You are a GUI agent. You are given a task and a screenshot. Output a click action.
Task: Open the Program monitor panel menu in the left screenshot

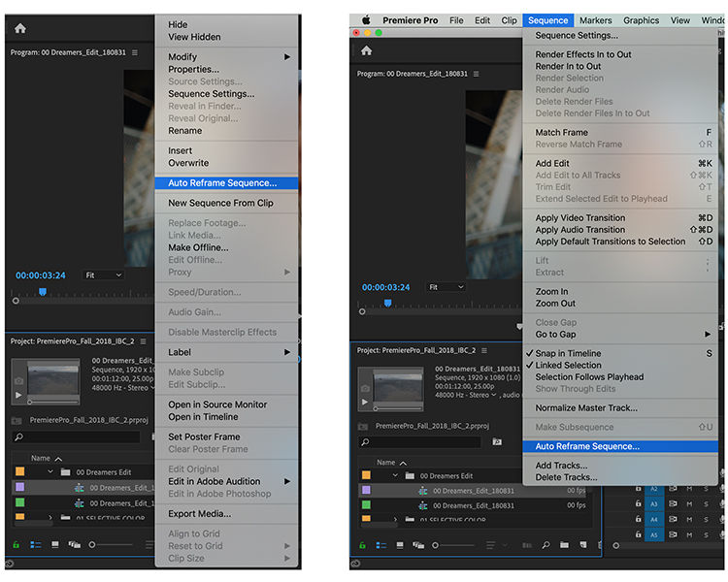click(135, 52)
